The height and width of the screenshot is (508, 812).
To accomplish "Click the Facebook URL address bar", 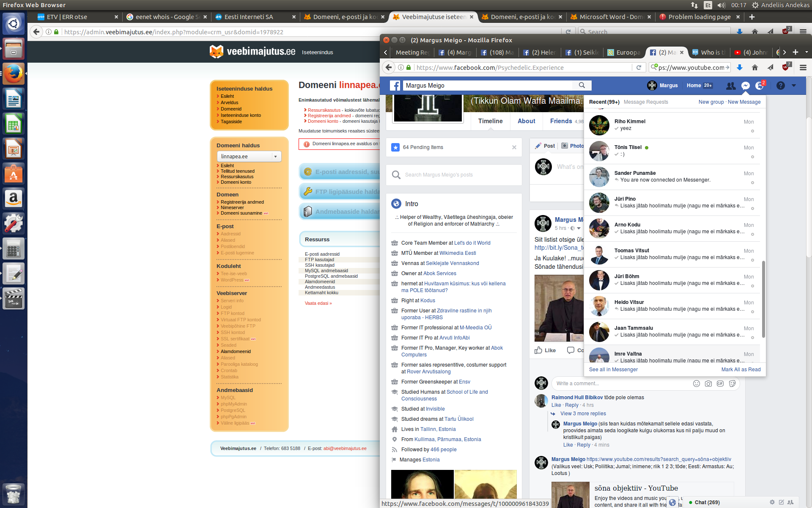I will pyautogui.click(x=523, y=68).
